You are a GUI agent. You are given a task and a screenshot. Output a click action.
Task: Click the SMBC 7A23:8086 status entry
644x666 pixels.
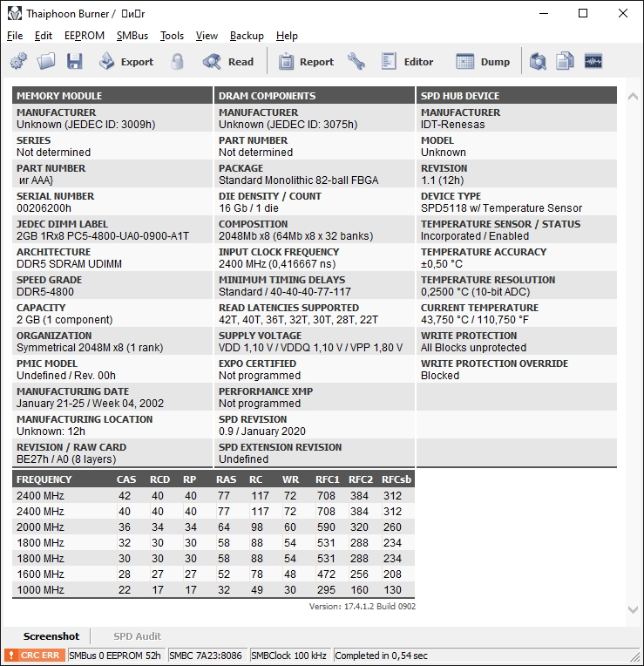tap(206, 656)
